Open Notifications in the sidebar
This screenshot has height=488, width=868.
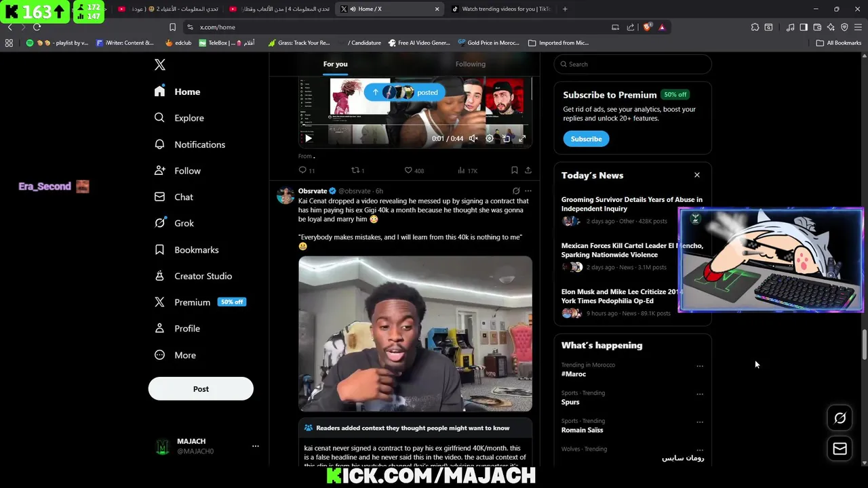[189, 144]
